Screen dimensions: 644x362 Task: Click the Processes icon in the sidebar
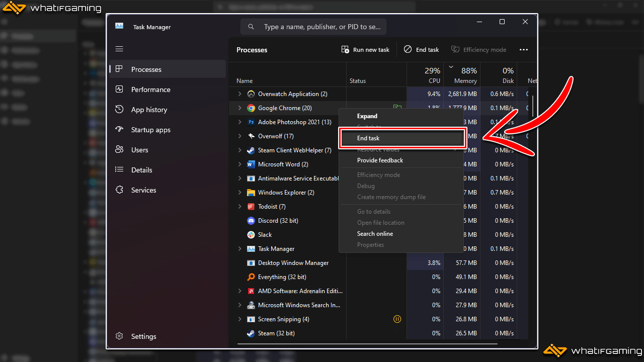[119, 69]
